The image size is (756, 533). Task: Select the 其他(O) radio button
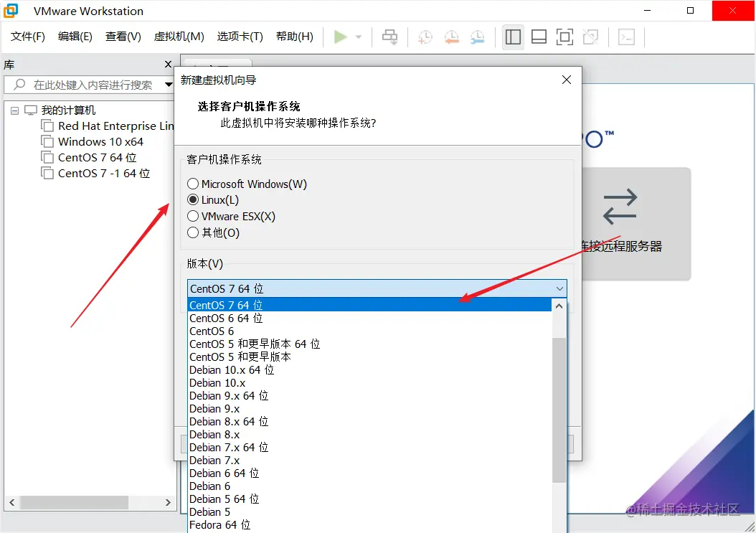(193, 232)
